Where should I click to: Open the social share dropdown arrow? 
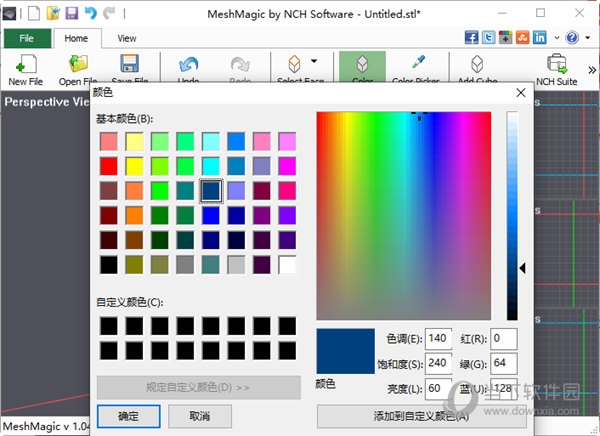(557, 38)
